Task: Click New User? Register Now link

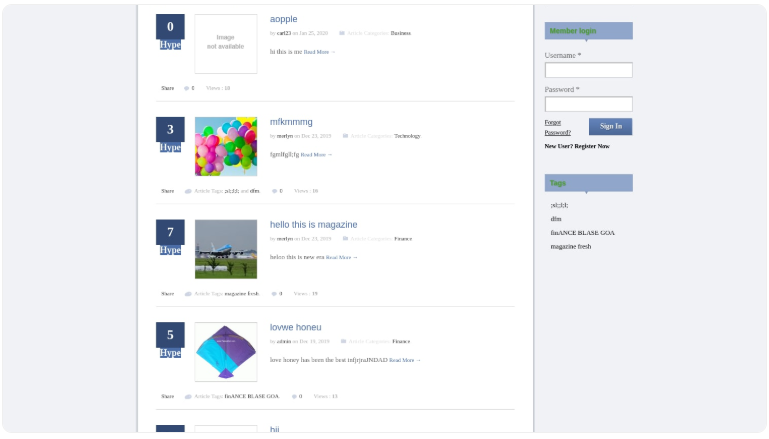Action: pos(577,146)
